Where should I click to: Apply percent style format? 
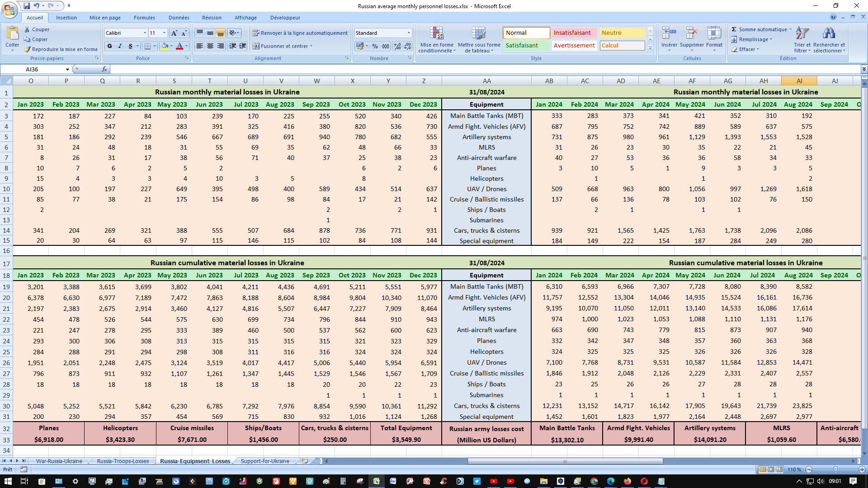[375, 46]
